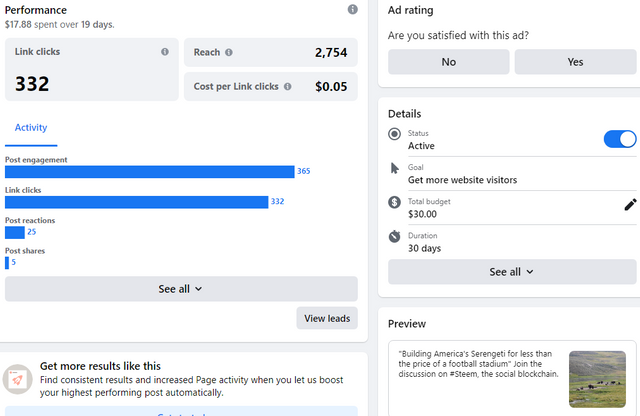Click the Status radio-style icon
Image resolution: width=640 pixels, height=416 pixels.
pyautogui.click(x=394, y=134)
